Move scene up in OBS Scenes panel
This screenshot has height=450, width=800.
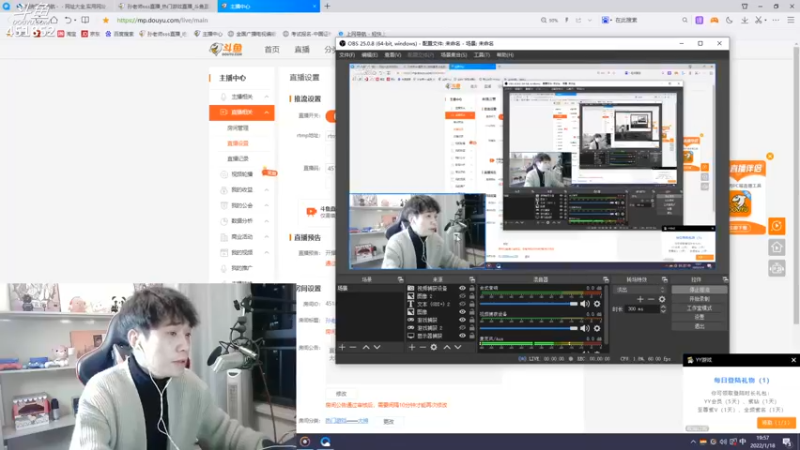pyautogui.click(x=366, y=347)
